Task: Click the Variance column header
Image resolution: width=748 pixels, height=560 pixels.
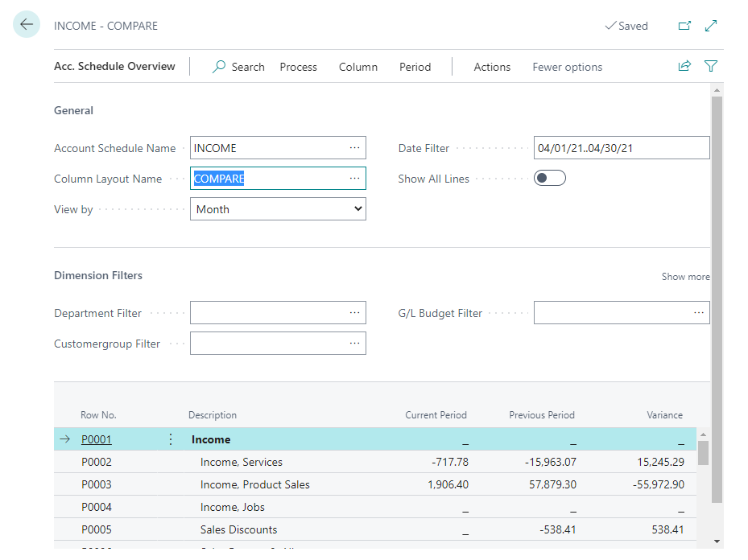Action: click(x=664, y=415)
